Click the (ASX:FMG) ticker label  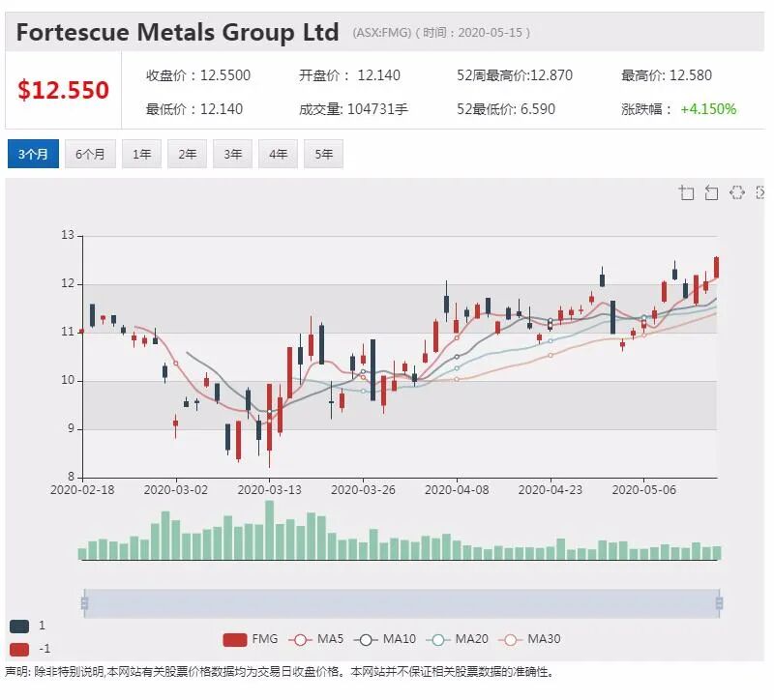tap(382, 33)
